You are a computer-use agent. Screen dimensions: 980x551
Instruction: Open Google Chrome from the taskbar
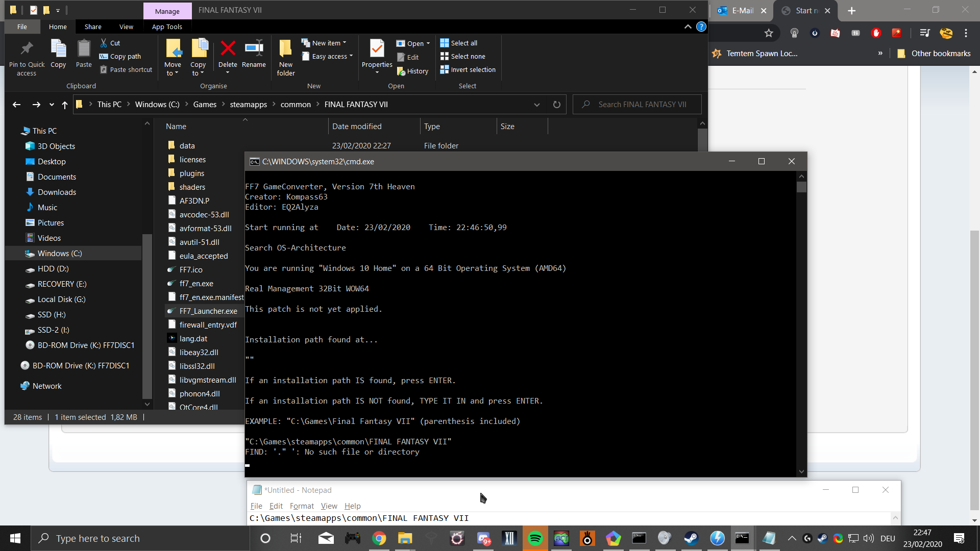379,538
